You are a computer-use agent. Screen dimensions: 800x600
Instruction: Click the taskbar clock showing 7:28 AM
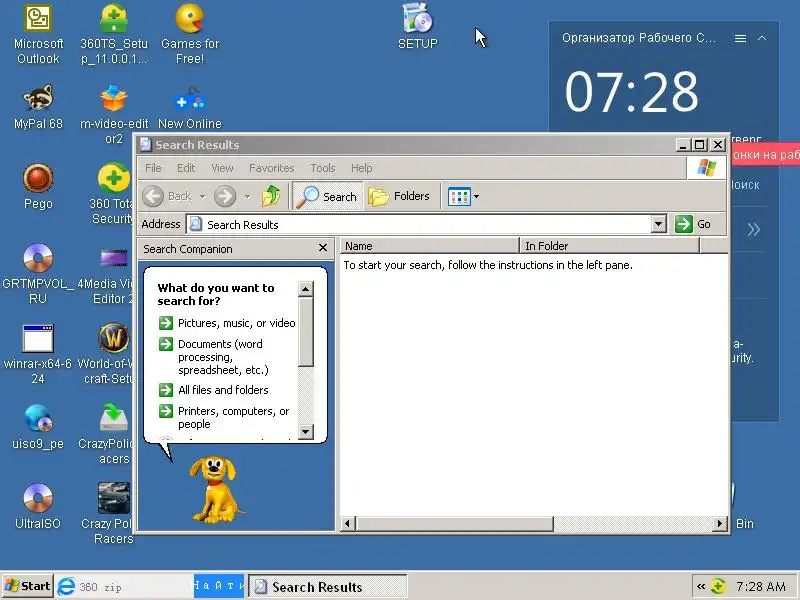(x=761, y=587)
